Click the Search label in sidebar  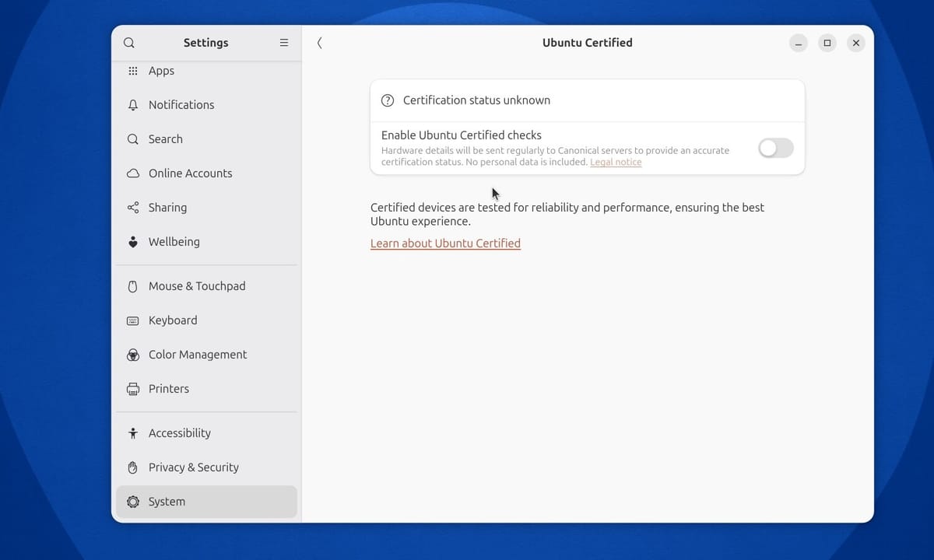[166, 139]
